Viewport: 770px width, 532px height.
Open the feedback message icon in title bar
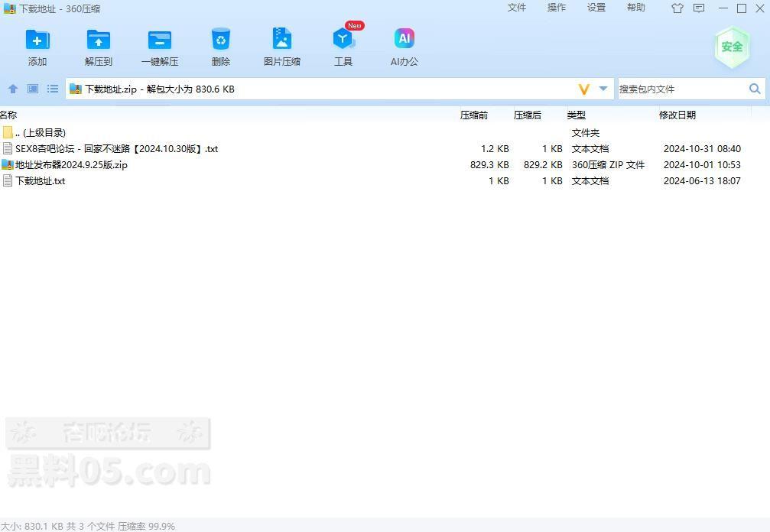tap(699, 8)
